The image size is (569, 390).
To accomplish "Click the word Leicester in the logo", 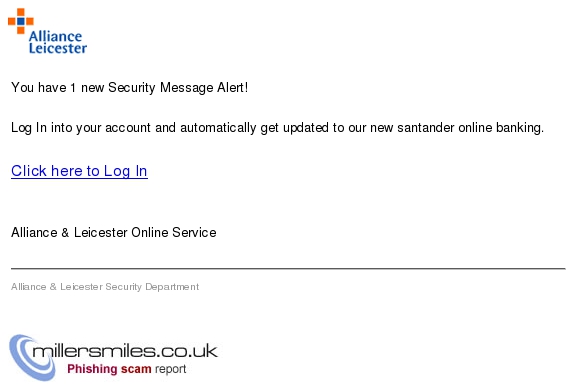I will click(58, 49).
